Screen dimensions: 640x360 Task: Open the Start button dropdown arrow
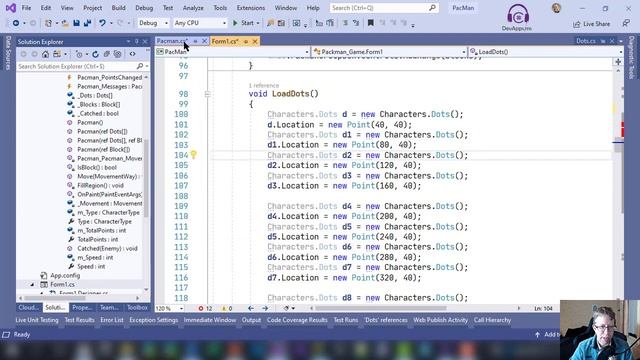pyautogui.click(x=258, y=23)
